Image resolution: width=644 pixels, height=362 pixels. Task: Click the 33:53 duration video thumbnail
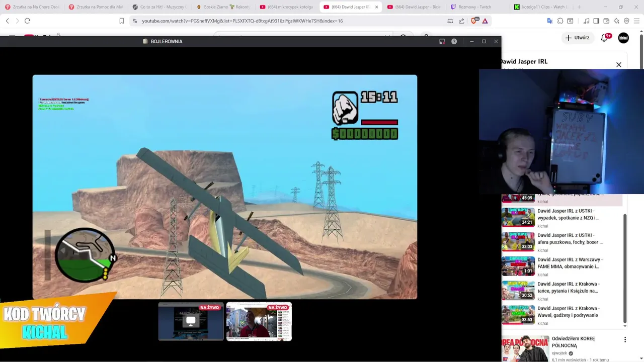tap(518, 315)
